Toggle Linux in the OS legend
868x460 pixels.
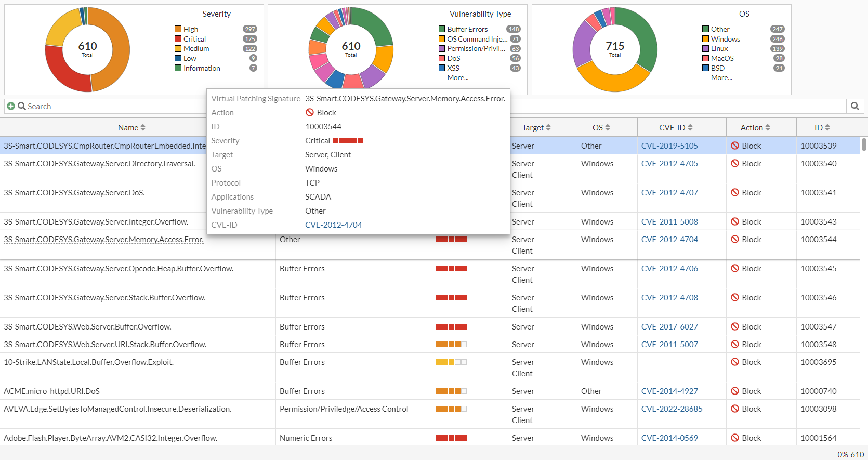pyautogui.click(x=719, y=48)
